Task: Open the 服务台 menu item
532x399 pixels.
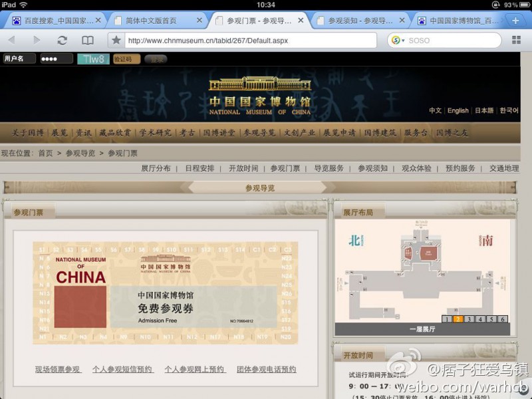Action: (x=416, y=132)
